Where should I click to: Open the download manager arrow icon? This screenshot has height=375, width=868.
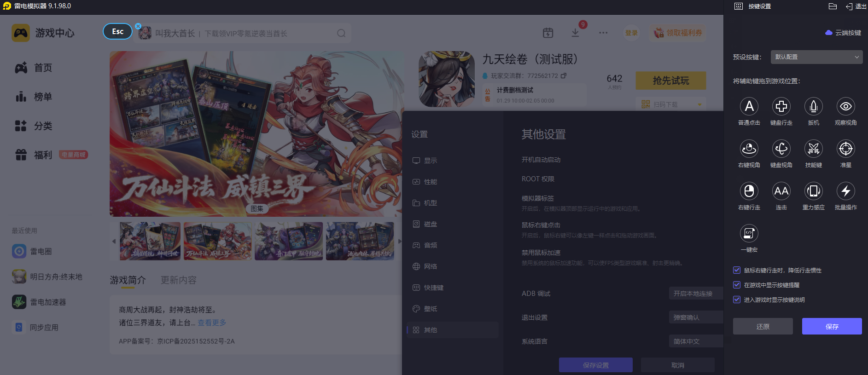coord(575,33)
